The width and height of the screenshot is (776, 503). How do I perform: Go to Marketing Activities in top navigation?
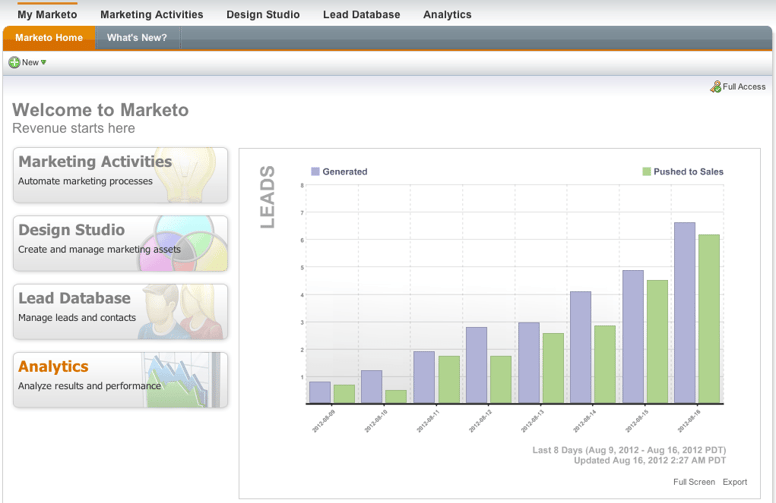151,15
